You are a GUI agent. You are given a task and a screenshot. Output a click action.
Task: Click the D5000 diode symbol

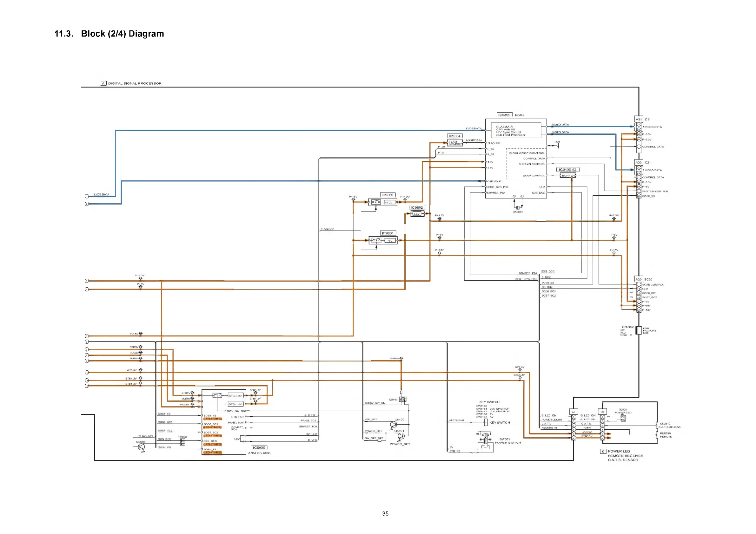coord(183,443)
